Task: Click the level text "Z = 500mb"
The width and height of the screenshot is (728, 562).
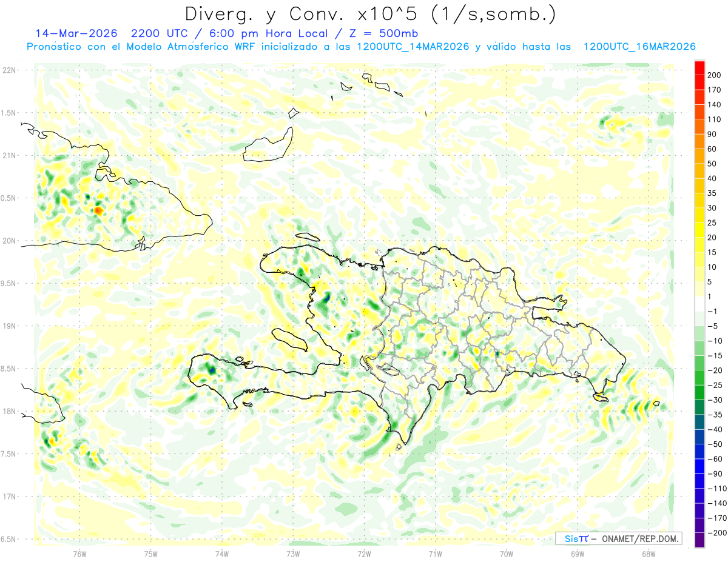Action: tap(384, 33)
